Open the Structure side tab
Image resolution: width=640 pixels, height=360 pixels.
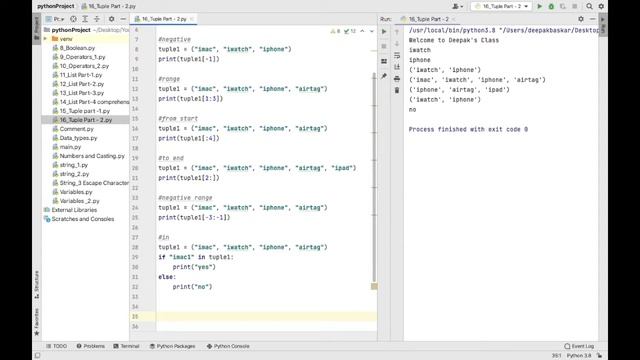(37, 284)
